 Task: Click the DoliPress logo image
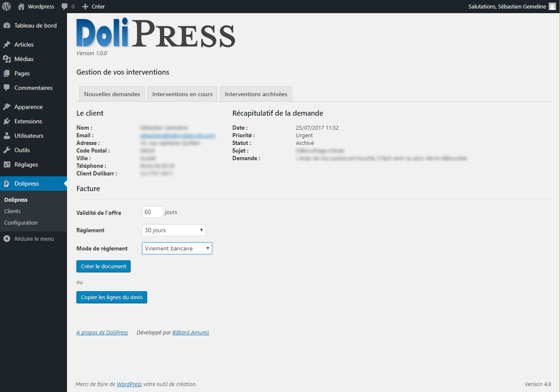156,33
